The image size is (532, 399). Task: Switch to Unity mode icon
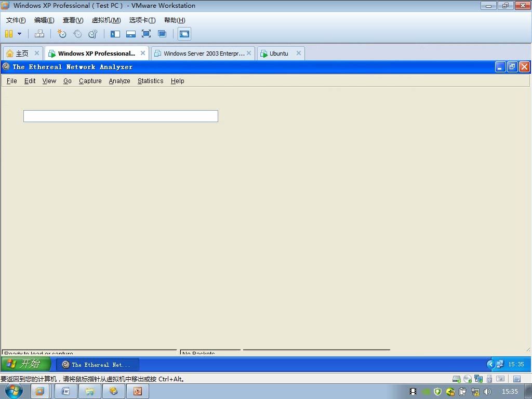coord(162,34)
